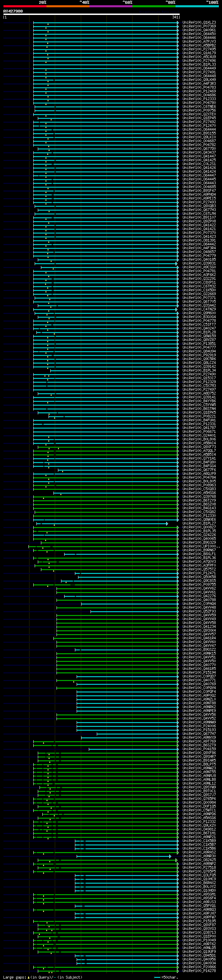Image resolution: width=222 pixels, height=980 pixels.
Task: Select the UniRef100_Q41234 label
Action: [x=199, y=626]
